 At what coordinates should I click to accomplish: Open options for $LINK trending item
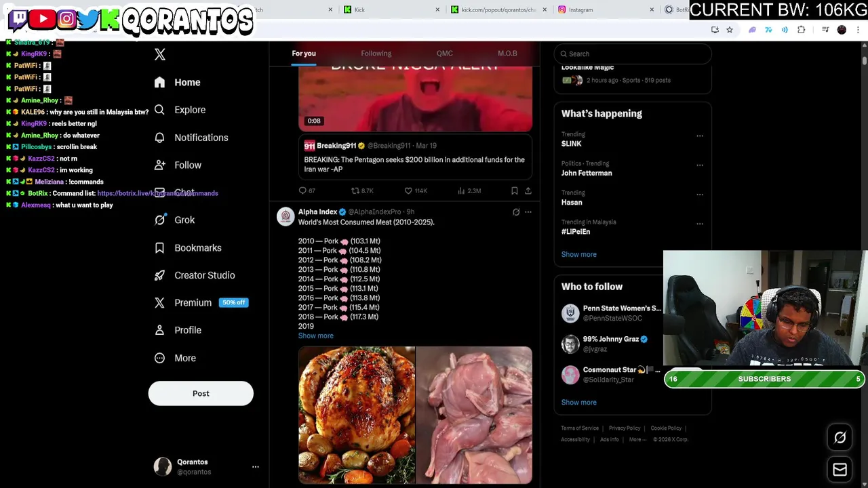pyautogui.click(x=700, y=136)
